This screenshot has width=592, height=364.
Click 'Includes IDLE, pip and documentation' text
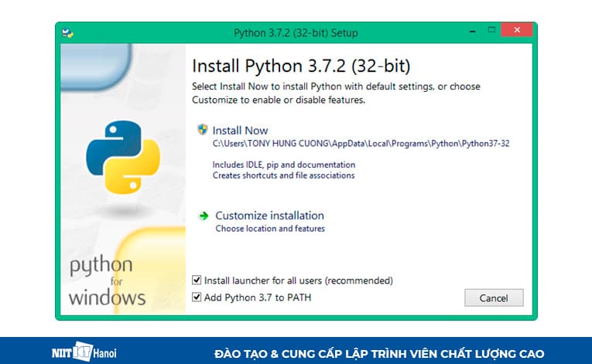284,165
